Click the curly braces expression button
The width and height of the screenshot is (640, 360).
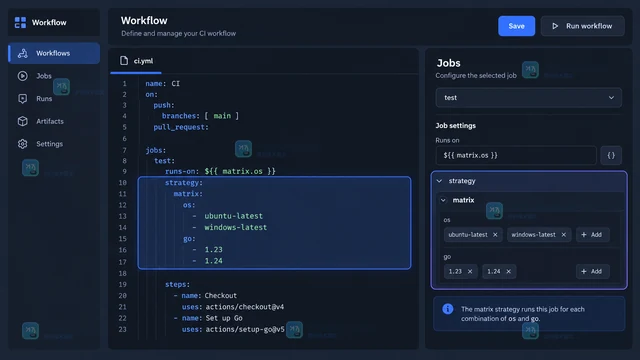pos(611,155)
